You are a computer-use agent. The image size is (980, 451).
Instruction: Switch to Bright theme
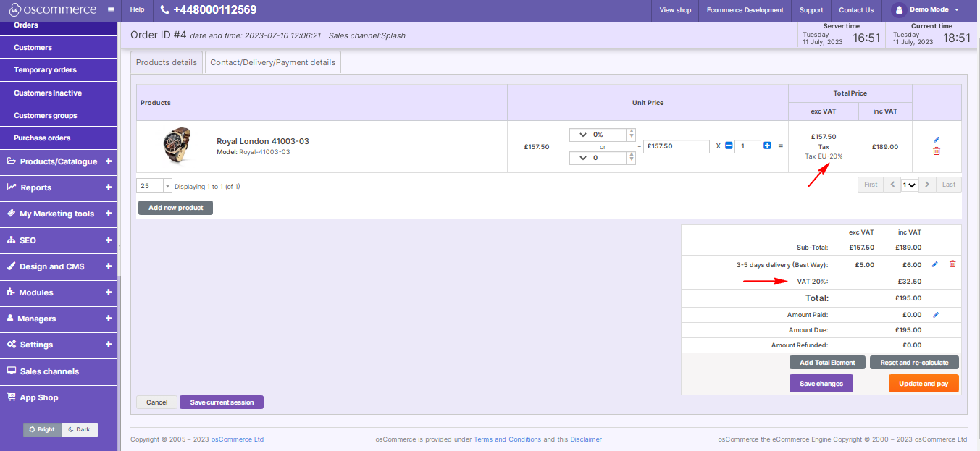click(42, 429)
